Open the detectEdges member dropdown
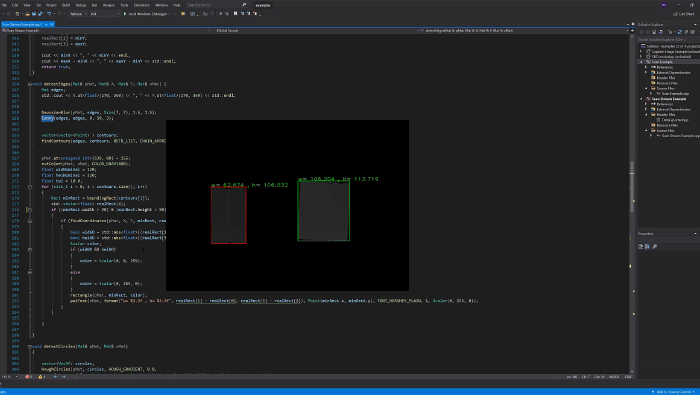The image size is (700, 395). [525, 31]
